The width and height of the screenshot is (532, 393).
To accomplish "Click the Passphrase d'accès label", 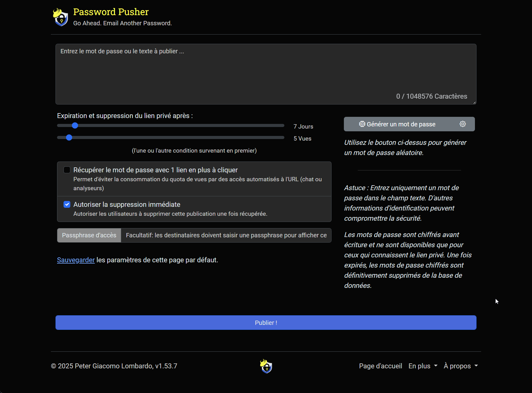I will (89, 235).
